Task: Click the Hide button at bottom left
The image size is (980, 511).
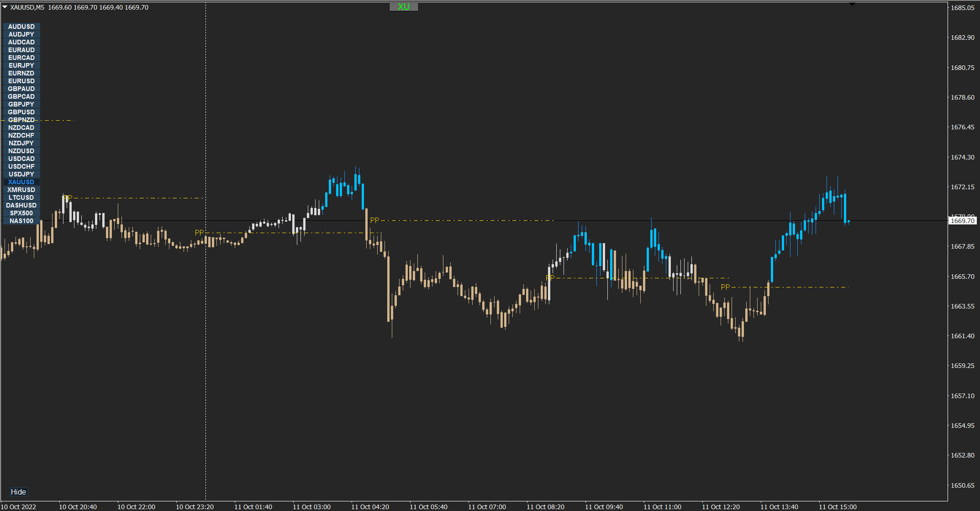Action: pos(18,492)
